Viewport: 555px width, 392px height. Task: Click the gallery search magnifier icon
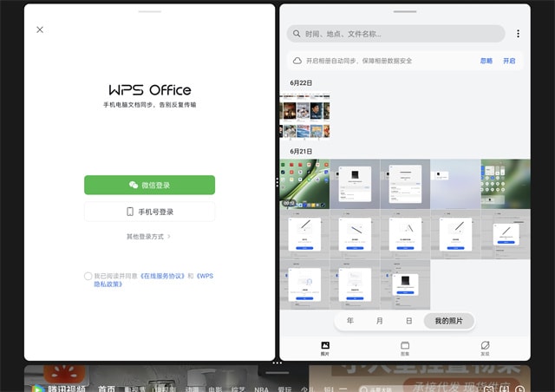pos(297,34)
